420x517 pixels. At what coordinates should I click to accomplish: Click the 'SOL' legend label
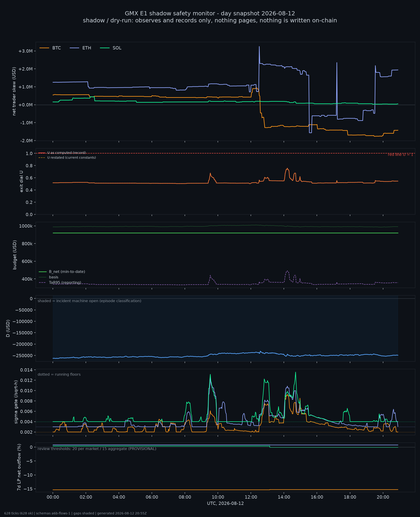pos(117,48)
